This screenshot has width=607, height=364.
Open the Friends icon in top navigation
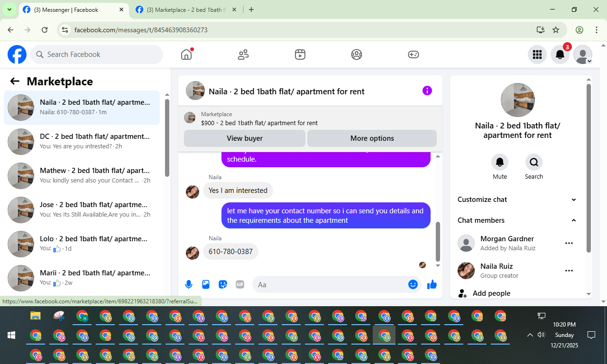[x=243, y=55]
